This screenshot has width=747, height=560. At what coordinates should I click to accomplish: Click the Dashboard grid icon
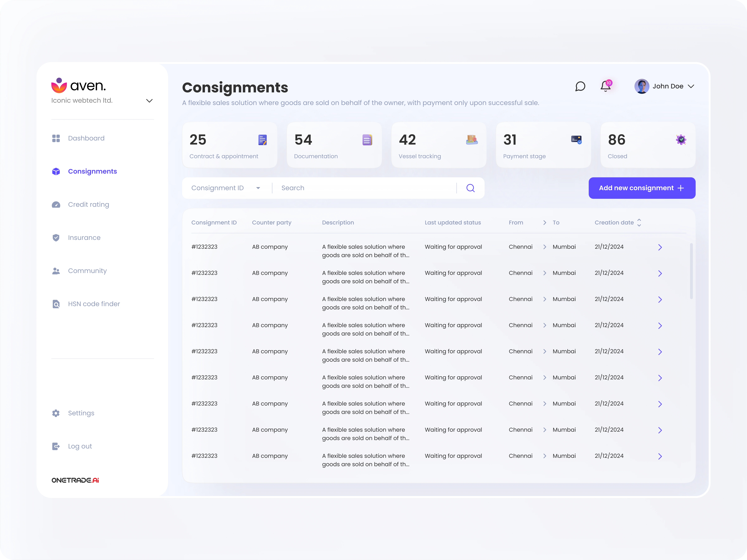[x=56, y=138]
